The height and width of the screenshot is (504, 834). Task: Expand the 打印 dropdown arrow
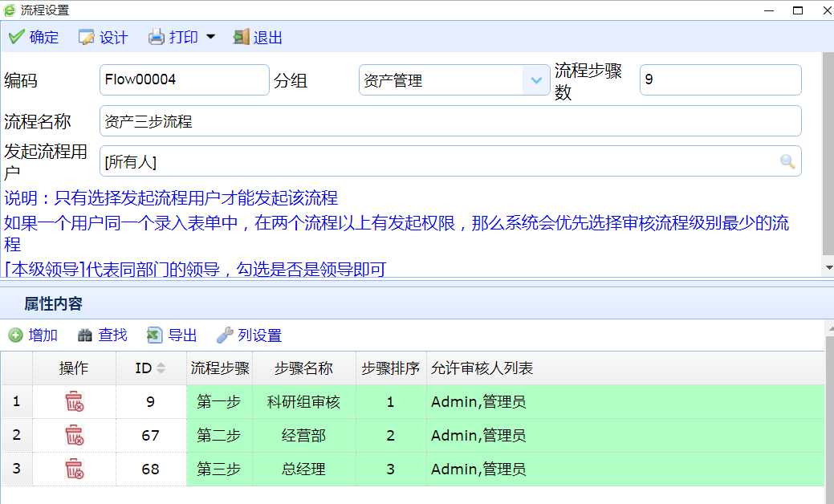pyautogui.click(x=210, y=37)
